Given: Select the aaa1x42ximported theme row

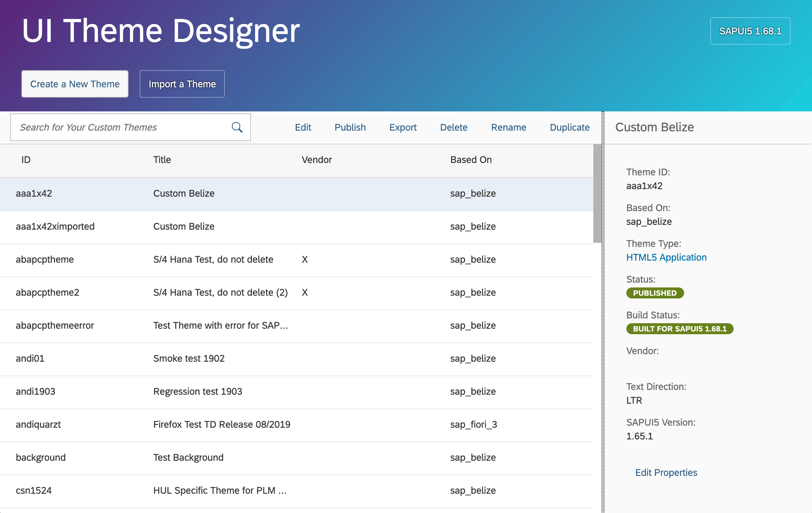Looking at the screenshot, I should point(297,227).
